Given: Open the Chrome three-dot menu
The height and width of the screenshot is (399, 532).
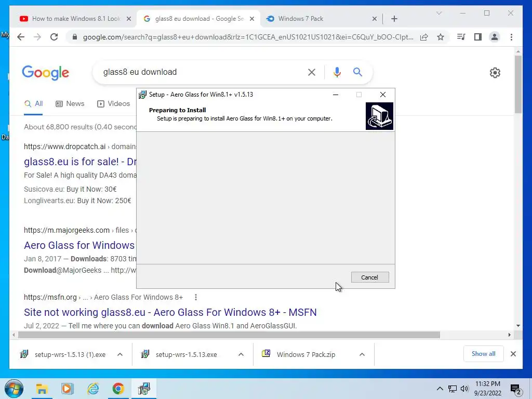Looking at the screenshot, I should click(x=511, y=37).
